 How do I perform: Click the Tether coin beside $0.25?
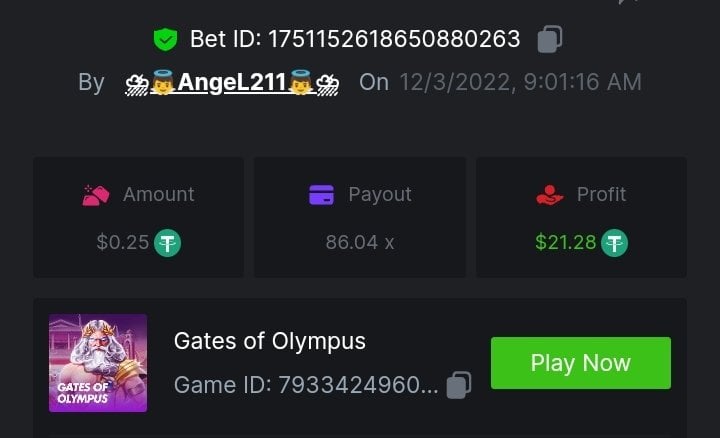tap(167, 242)
